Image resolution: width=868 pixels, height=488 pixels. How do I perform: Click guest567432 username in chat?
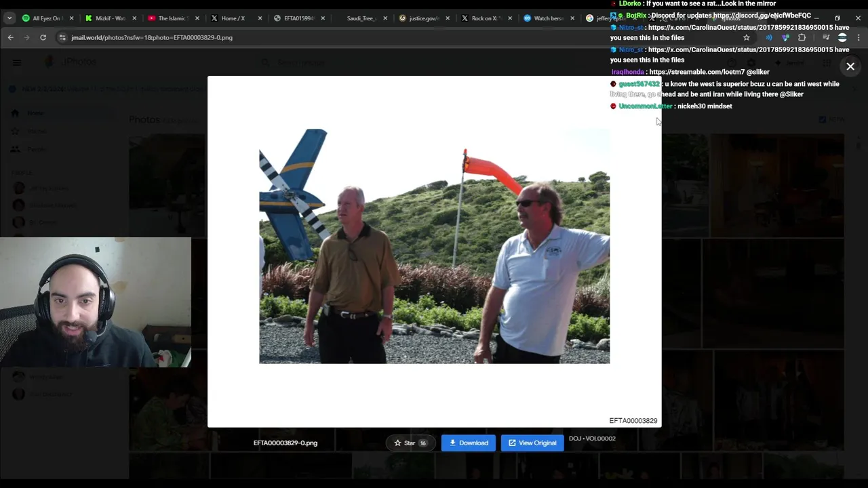[639, 84]
